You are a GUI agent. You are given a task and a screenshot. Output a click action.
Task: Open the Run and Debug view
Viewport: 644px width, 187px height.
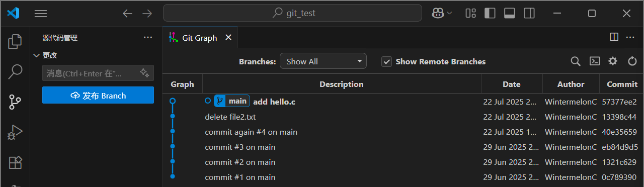[15, 132]
